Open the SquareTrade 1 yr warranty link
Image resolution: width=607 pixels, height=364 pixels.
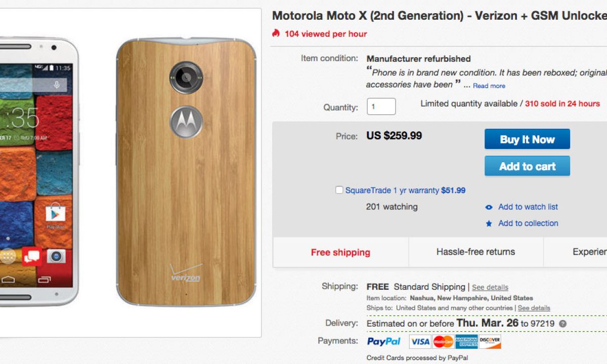[392, 191]
